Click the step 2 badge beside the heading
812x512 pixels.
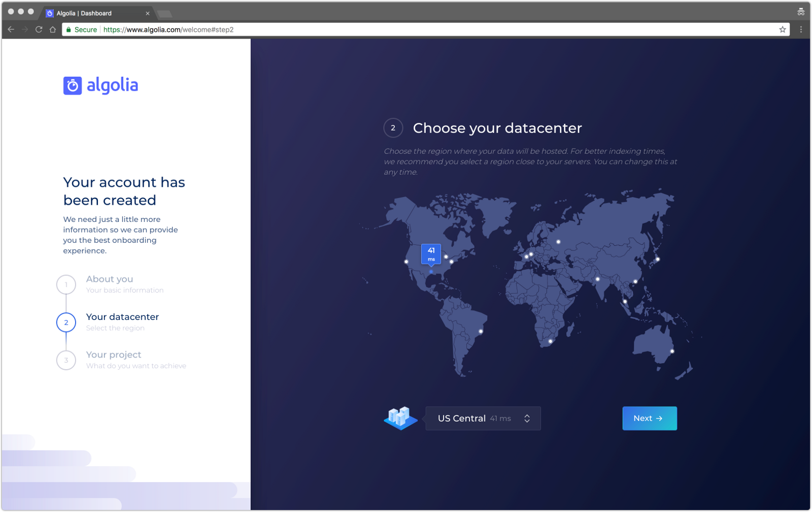coord(393,128)
